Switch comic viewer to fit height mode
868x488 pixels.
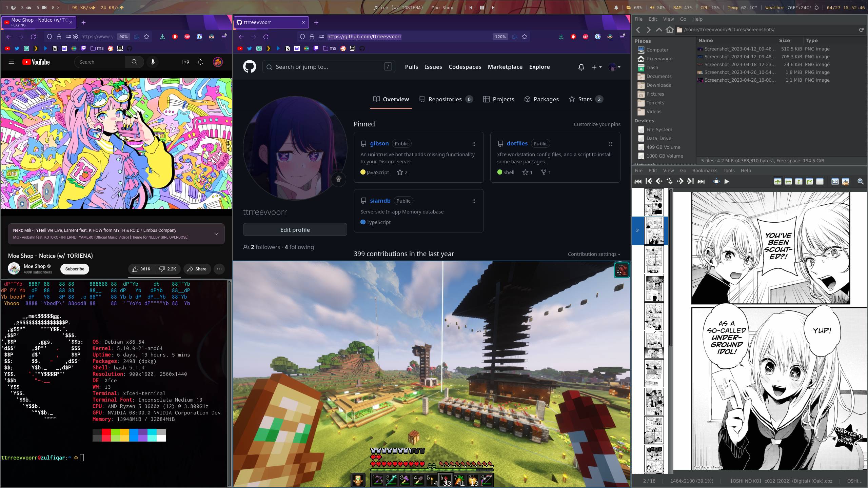pos(798,182)
